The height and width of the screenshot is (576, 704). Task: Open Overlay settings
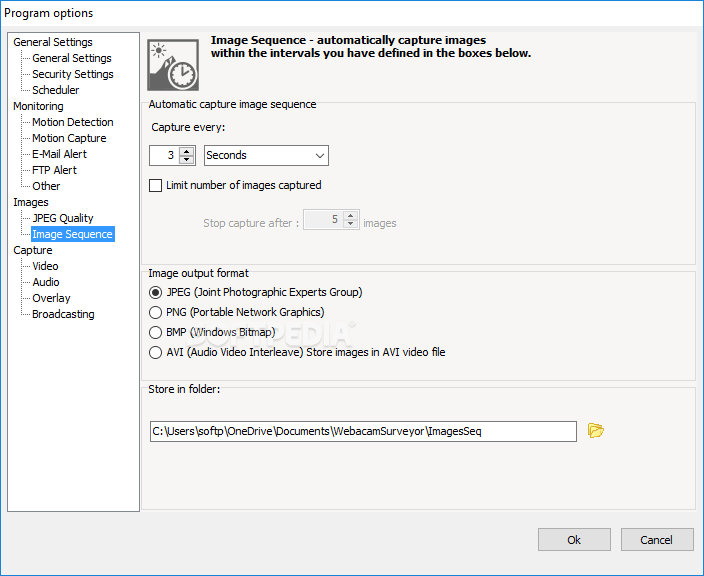coord(51,299)
